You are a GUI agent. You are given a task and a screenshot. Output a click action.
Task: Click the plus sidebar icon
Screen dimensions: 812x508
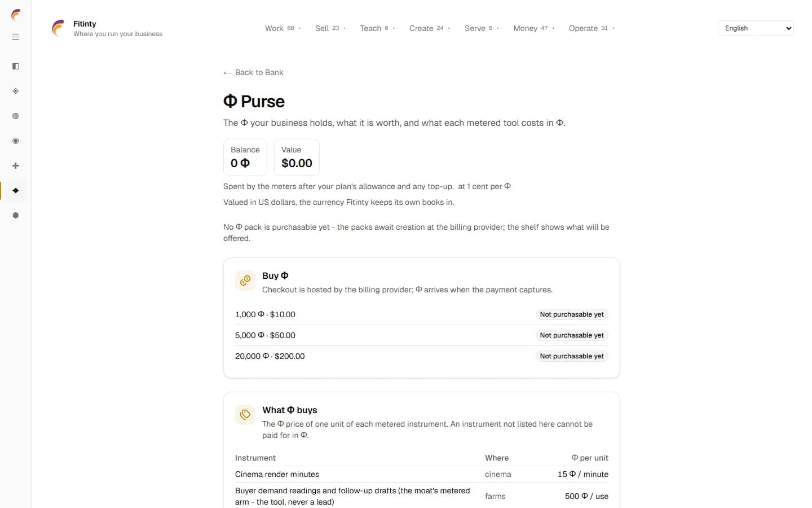(x=16, y=166)
